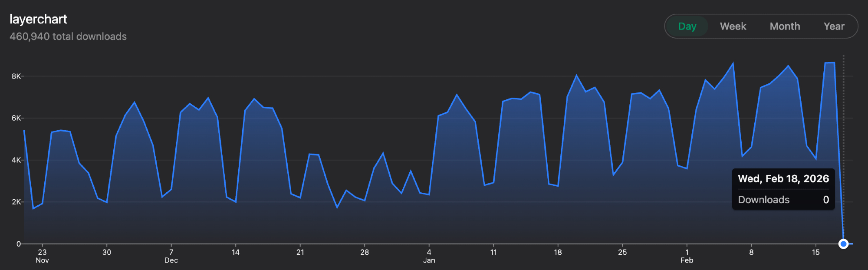The height and width of the screenshot is (270, 868).
Task: Click the 4K y-axis label
Action: [x=16, y=160]
